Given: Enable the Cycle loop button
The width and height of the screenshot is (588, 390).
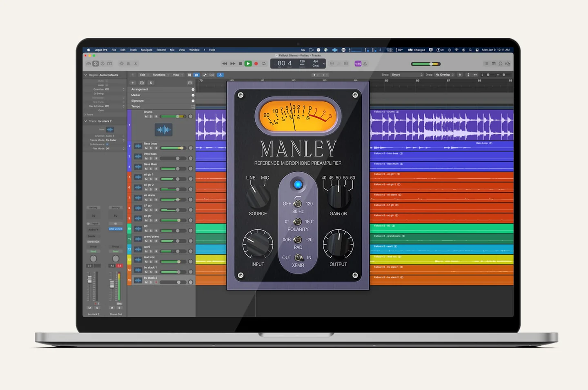Looking at the screenshot, I should coord(264,64).
